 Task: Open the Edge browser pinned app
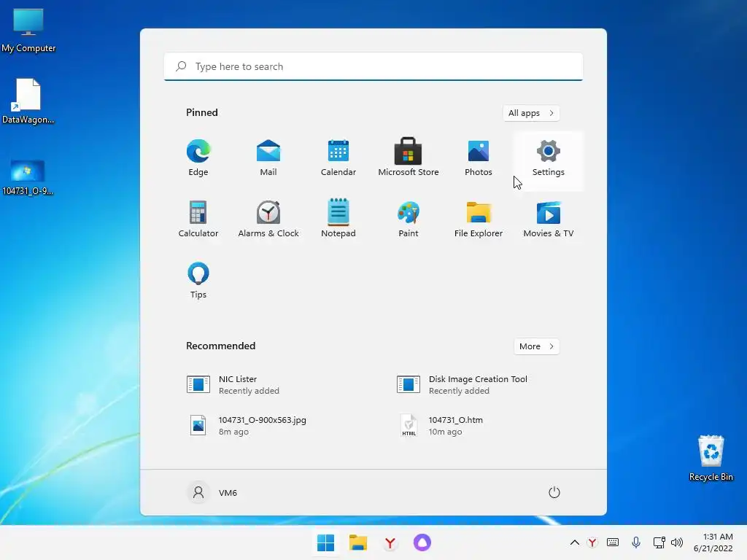tap(198, 158)
